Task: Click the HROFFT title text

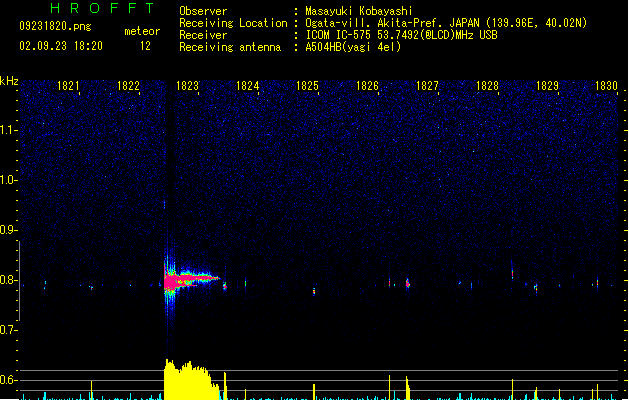Action: (102, 8)
